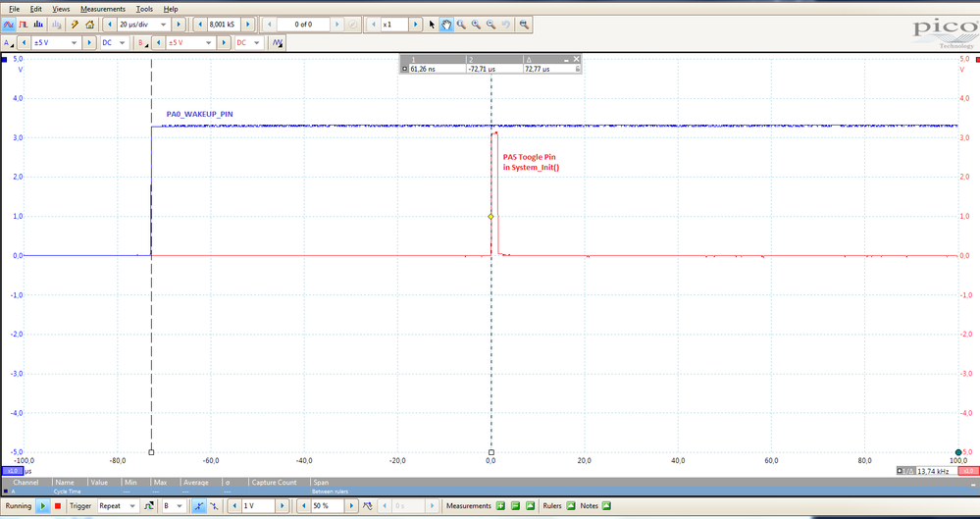Select the arrow Selection tool

[x=432, y=25]
